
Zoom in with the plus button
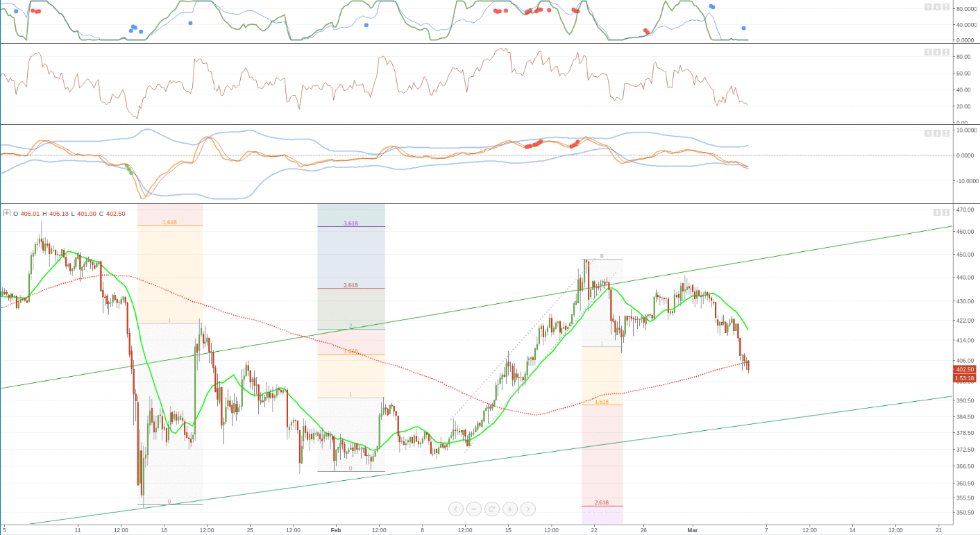[509, 509]
